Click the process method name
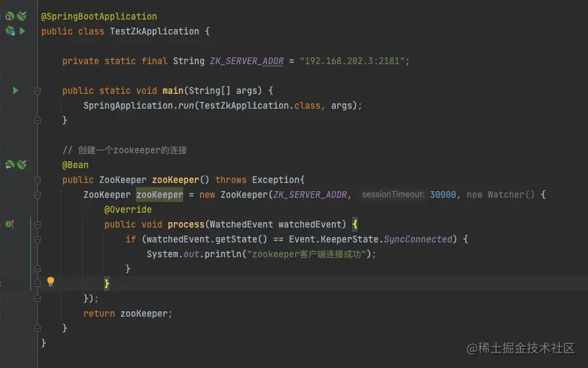588x368 pixels. coord(186,224)
